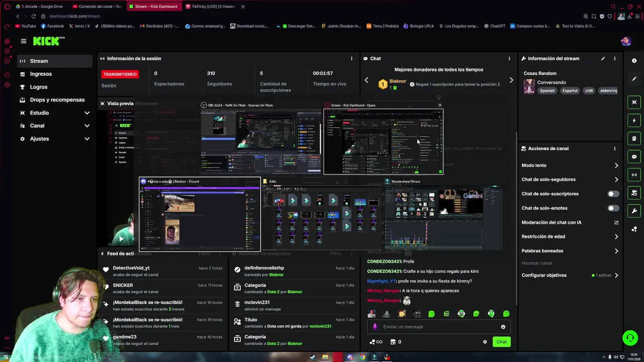Toggle the stream preview icon in right rail
This screenshot has height=362, width=644.
click(x=634, y=102)
